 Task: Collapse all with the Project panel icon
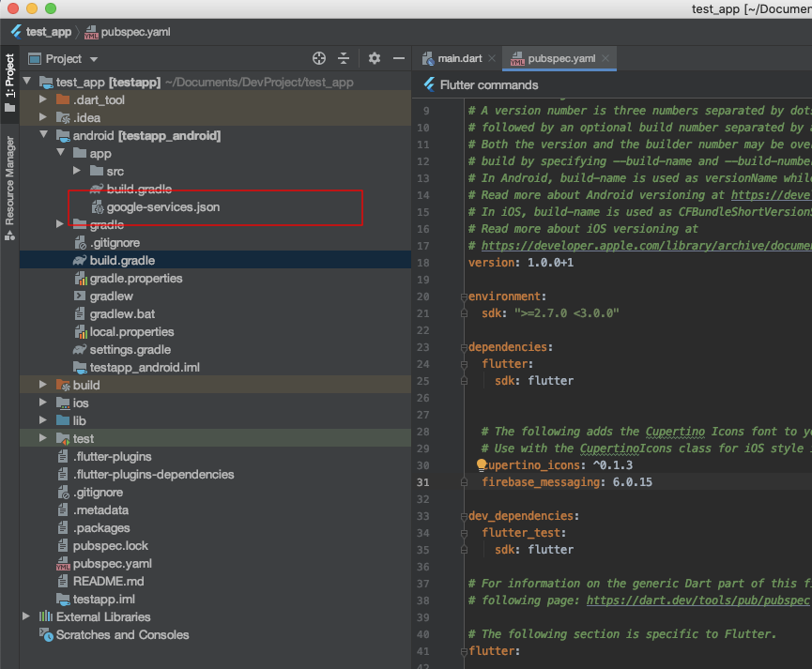point(344,58)
